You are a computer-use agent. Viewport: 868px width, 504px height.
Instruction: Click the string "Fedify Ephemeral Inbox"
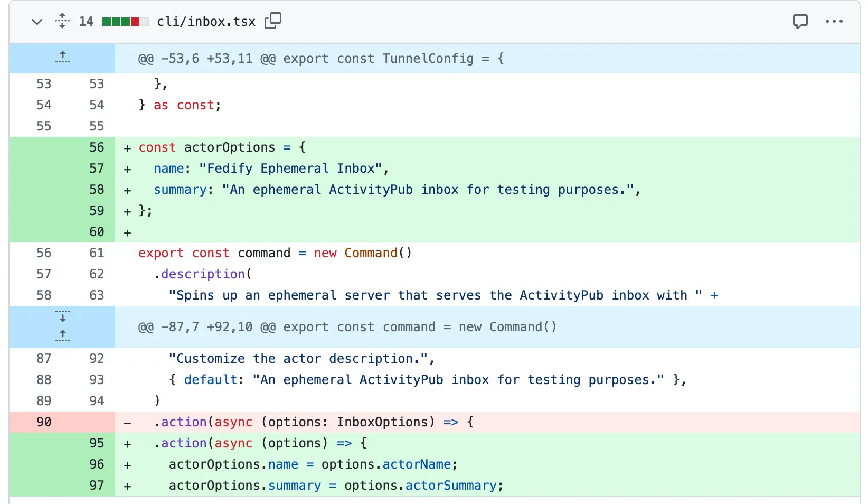290,169
